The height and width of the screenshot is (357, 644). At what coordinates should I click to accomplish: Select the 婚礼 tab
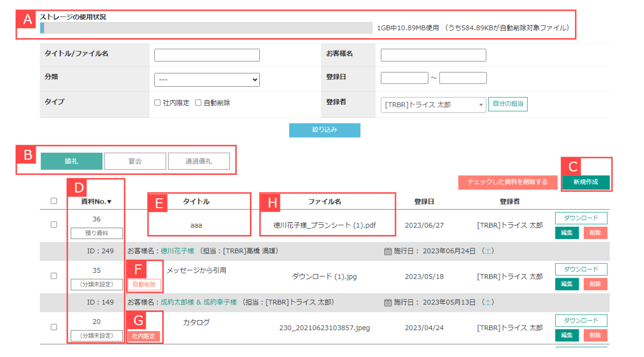point(72,161)
